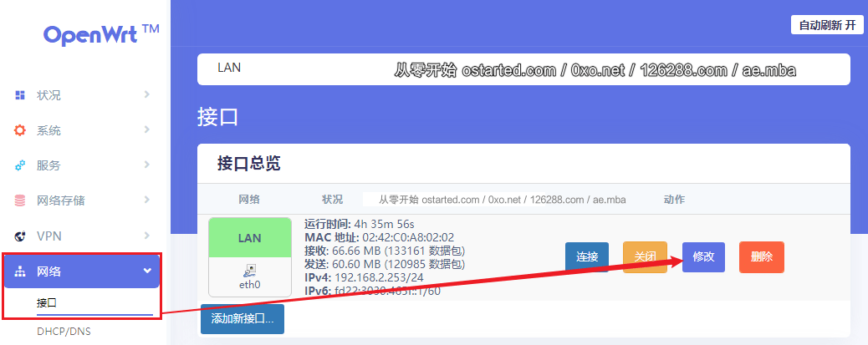This screenshot has height=345, width=868.
Task: Click the 发送 60.60 MB text
Action: [385, 264]
